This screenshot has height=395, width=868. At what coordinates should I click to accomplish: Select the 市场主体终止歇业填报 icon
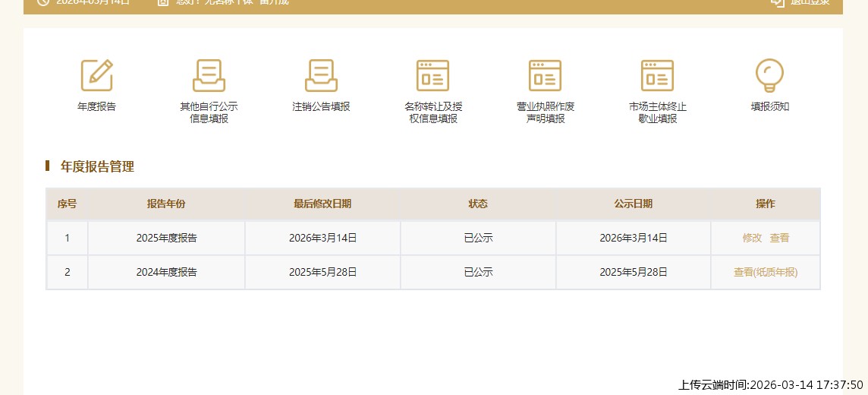(657, 75)
